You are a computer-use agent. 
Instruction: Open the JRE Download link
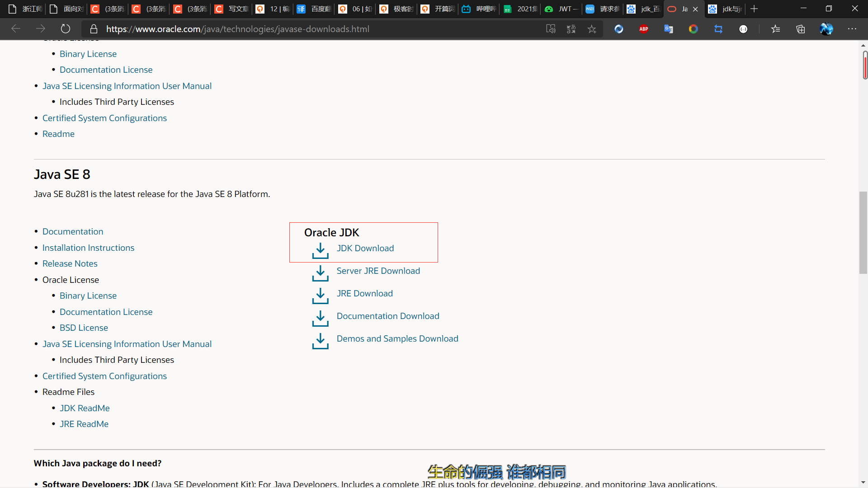click(364, 293)
